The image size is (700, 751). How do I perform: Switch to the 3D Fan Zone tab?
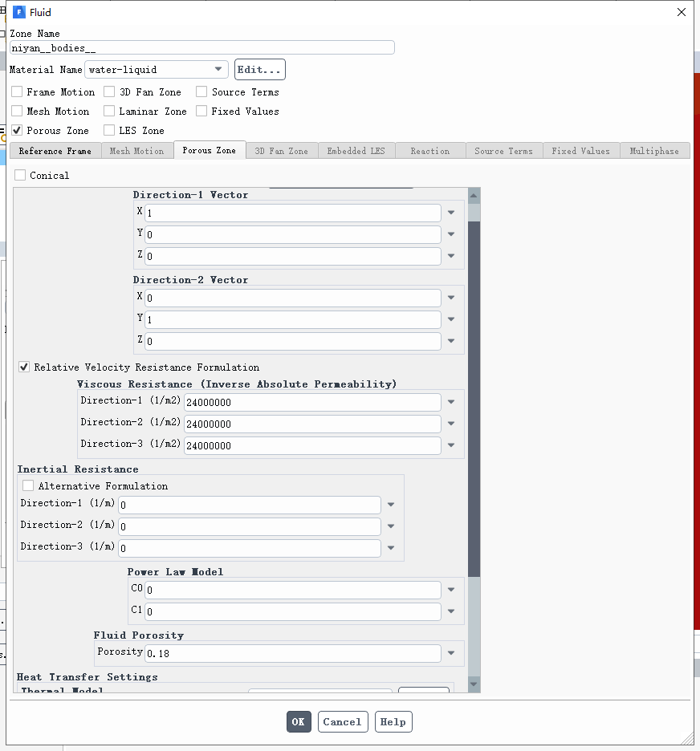click(x=282, y=151)
